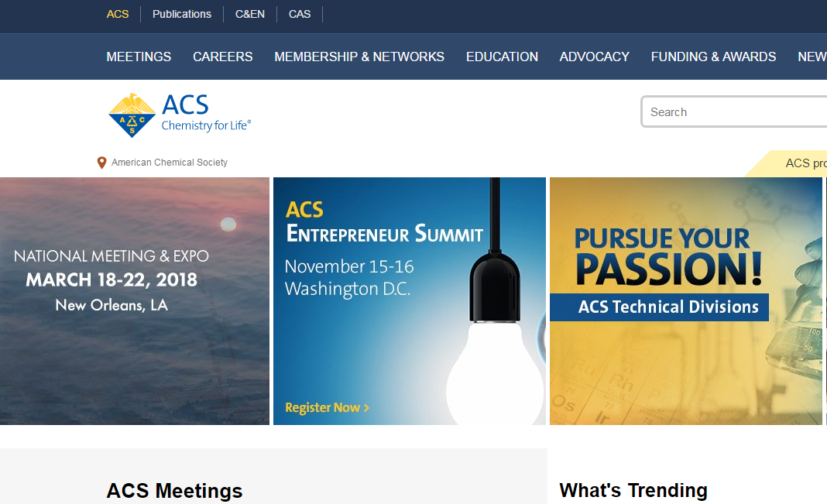Open the CAS link in top bar

(x=300, y=14)
